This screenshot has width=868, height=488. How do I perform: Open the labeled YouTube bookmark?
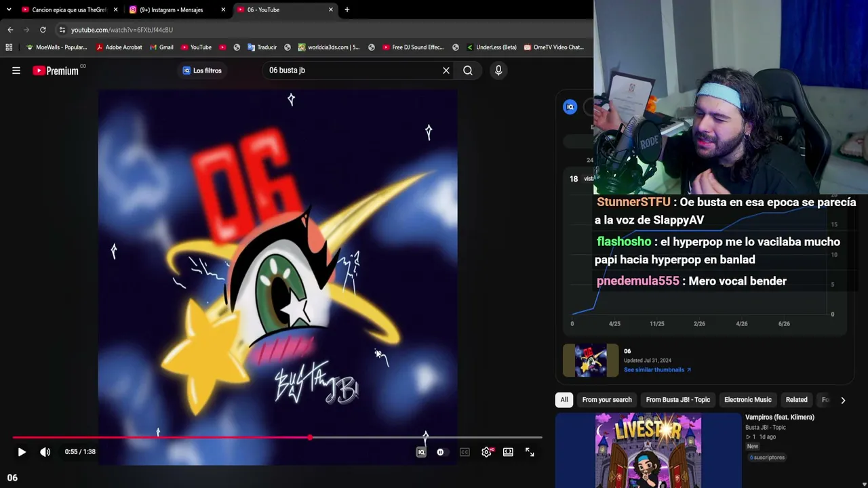coord(196,47)
